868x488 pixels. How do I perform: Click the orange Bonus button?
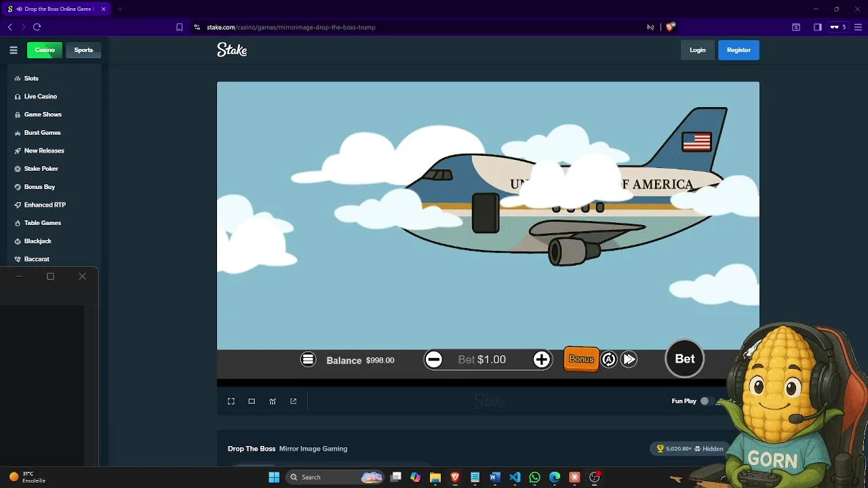pos(581,359)
